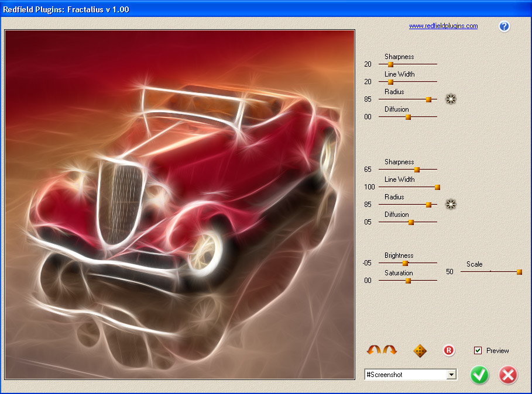Click the lower Line Width slider handle
The width and height of the screenshot is (532, 394).
[x=437, y=187]
